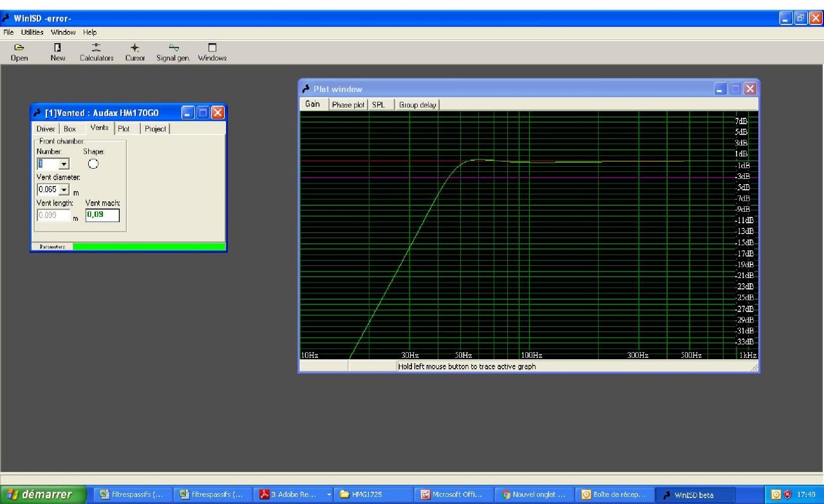Close the Audax HM170G0 project window
Viewport: 824px width, 504px height.
point(218,113)
